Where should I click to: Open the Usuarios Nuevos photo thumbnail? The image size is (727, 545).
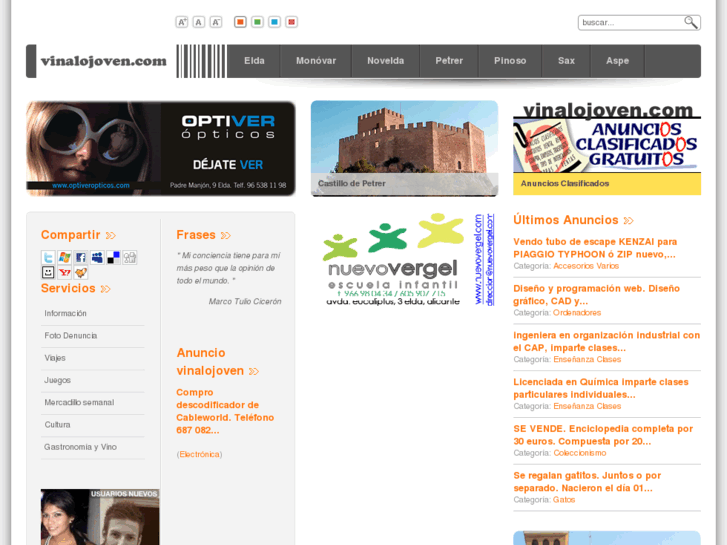click(100, 517)
